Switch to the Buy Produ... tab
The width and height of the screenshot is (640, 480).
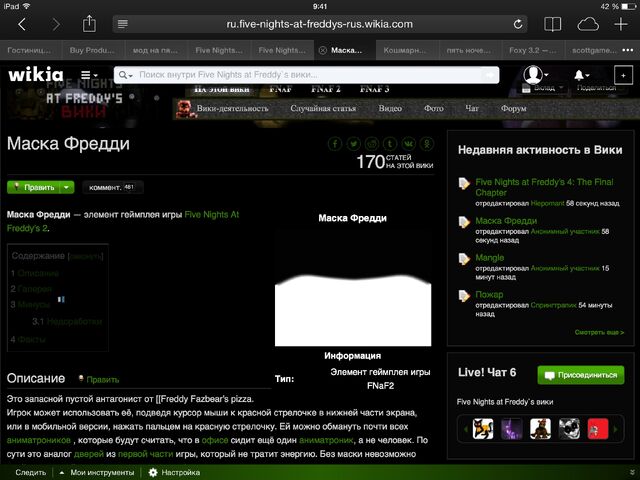click(92, 50)
